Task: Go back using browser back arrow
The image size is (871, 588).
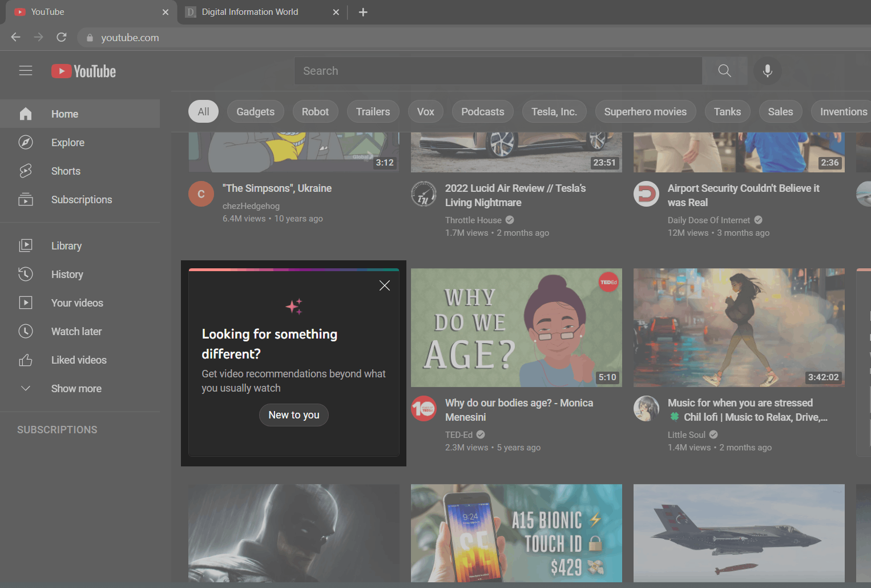Action: click(15, 37)
